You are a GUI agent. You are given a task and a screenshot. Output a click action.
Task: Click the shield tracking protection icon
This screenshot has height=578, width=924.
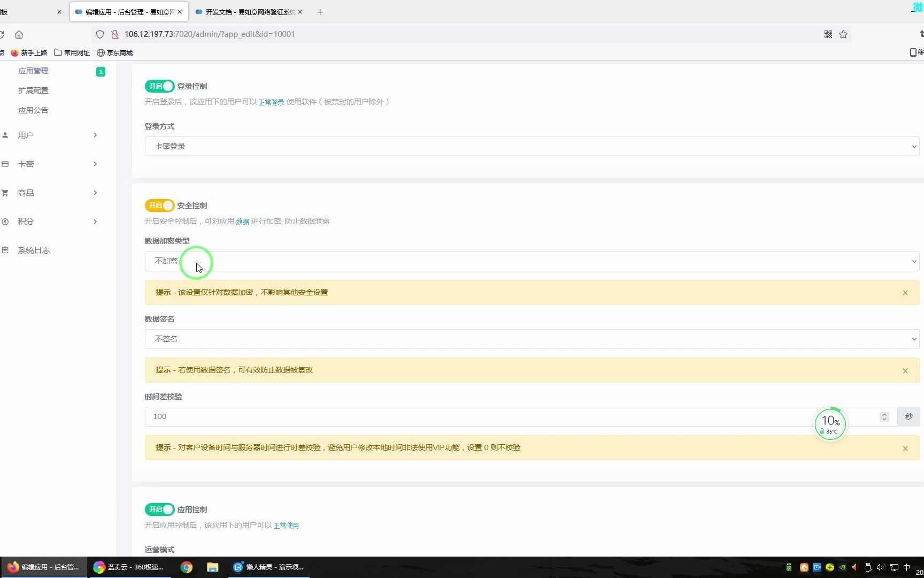[x=100, y=34]
